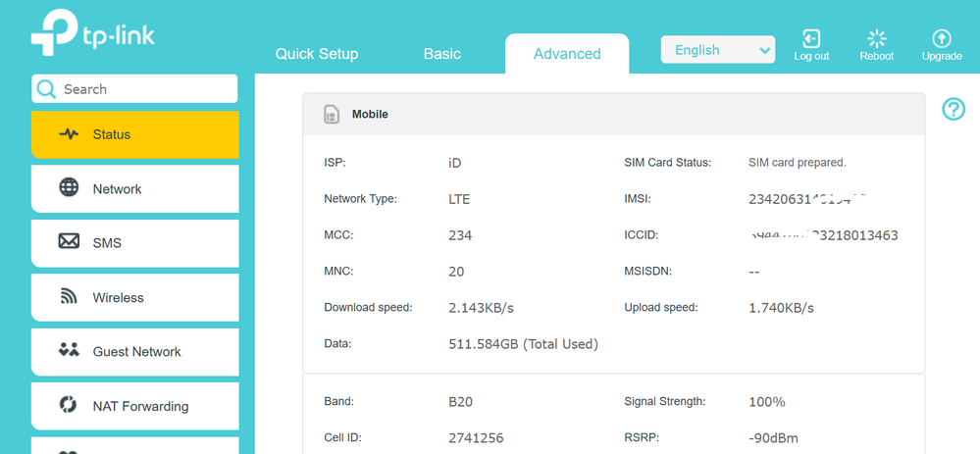
Task: Click the Cell ID value 2741256
Action: click(476, 438)
